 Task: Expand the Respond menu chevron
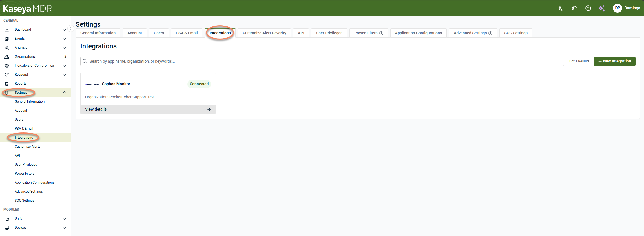(64, 75)
